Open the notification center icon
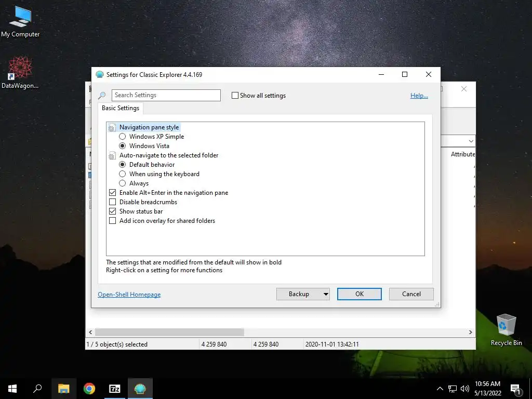This screenshot has width=532, height=399. (x=516, y=389)
